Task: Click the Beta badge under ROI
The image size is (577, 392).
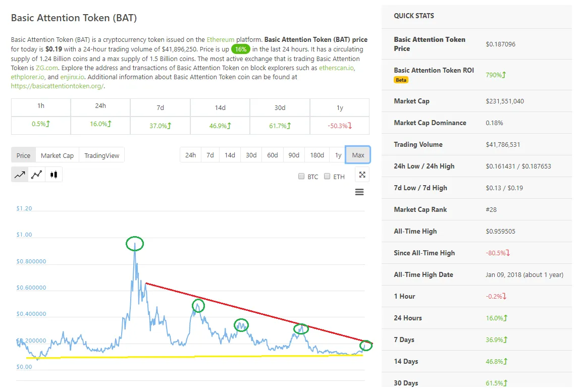Action: [x=401, y=80]
